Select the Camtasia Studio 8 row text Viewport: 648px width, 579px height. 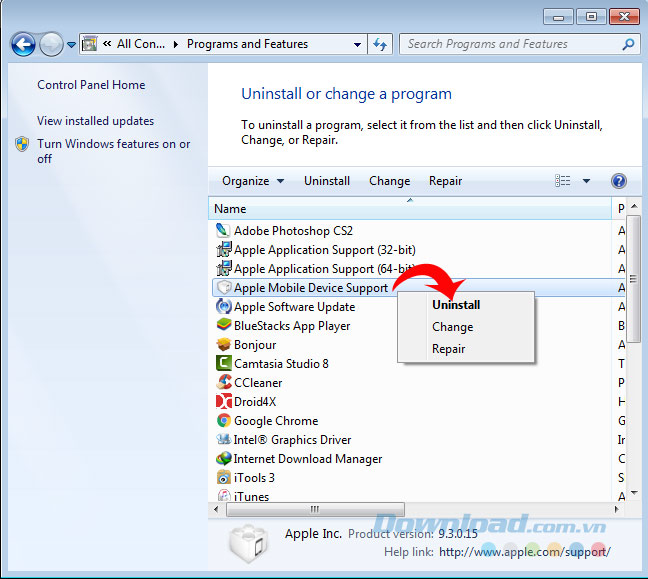coord(281,364)
